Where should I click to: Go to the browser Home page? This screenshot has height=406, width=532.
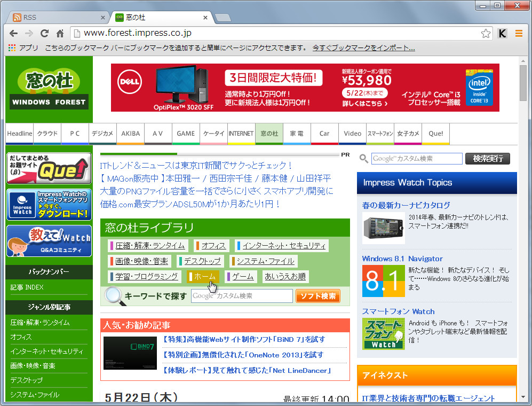(60, 33)
